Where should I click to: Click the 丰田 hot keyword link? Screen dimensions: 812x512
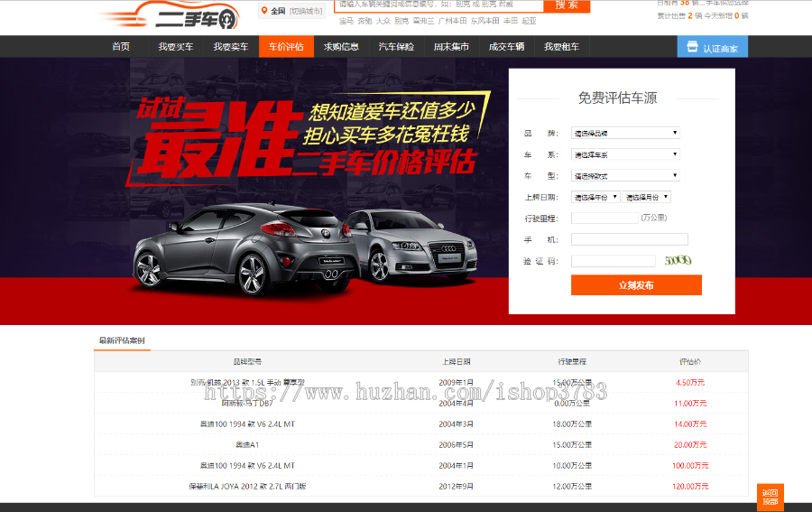pyautogui.click(x=511, y=22)
